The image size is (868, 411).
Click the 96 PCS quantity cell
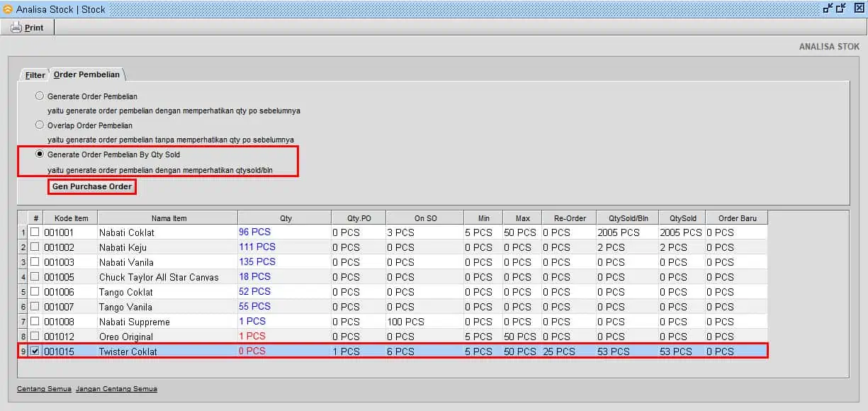coord(285,232)
